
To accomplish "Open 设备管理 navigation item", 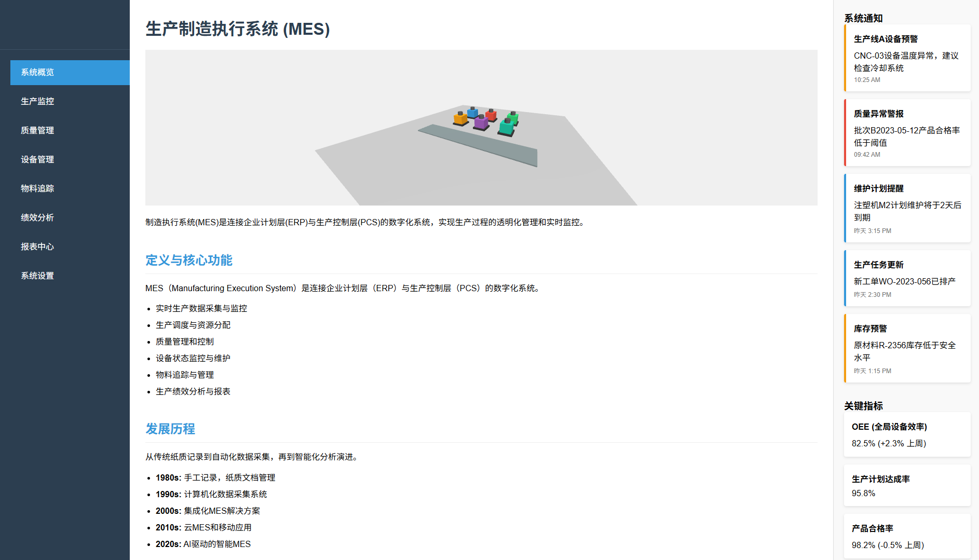I will 70,159.
